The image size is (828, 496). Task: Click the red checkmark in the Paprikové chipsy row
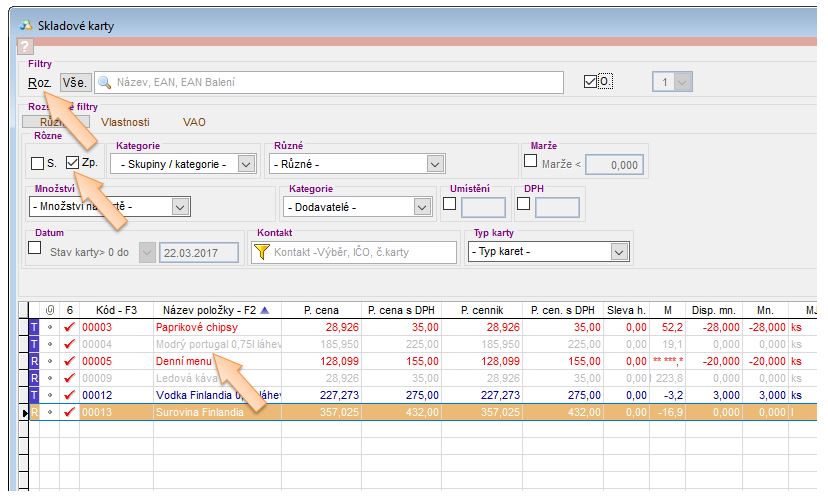[x=69, y=326]
